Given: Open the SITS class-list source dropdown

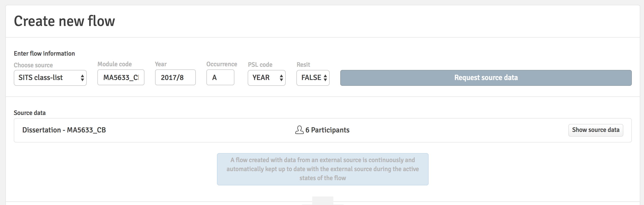Looking at the screenshot, I should 50,78.
